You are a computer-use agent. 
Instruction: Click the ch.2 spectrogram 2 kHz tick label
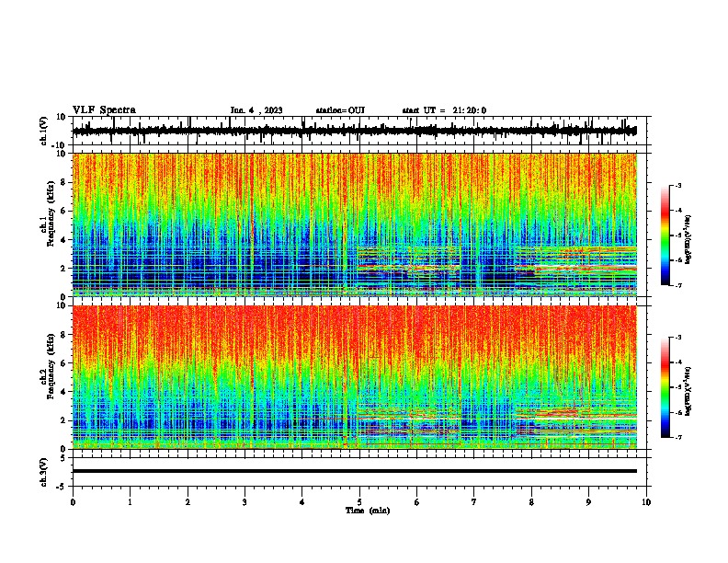63,420
